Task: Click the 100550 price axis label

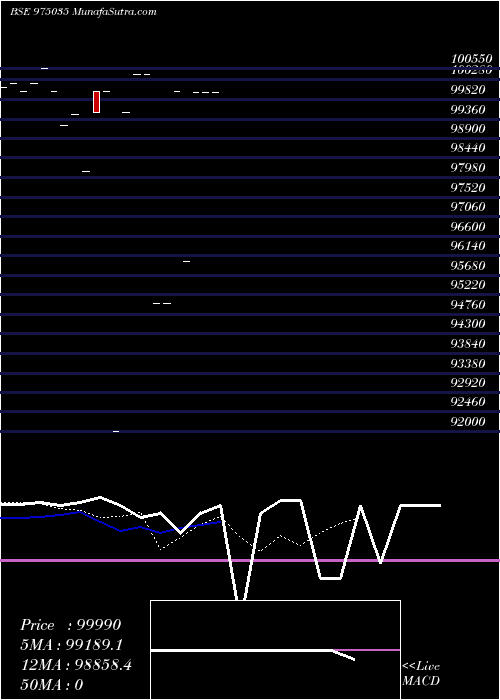Action: coord(471,59)
